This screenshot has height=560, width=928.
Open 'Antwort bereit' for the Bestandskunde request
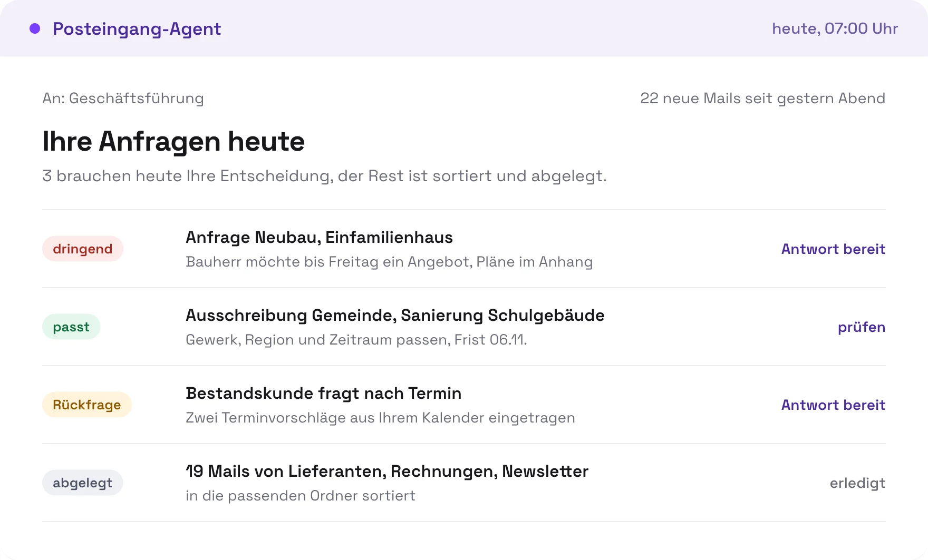point(833,405)
